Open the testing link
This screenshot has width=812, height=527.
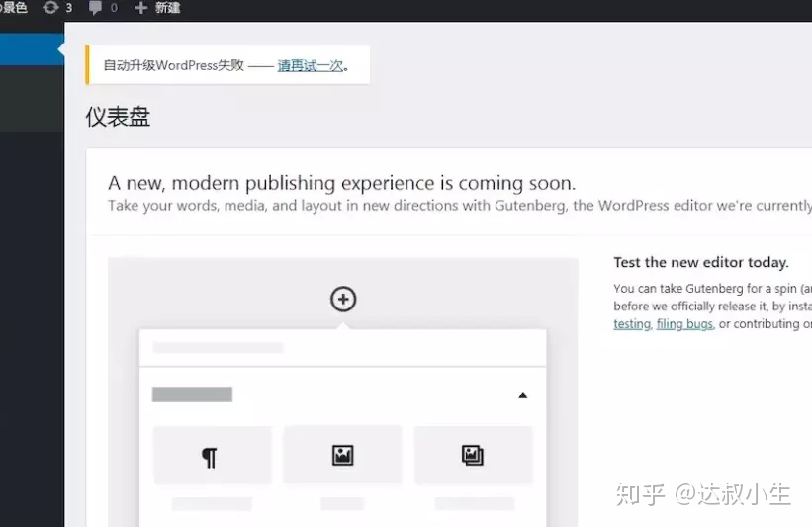(x=632, y=324)
